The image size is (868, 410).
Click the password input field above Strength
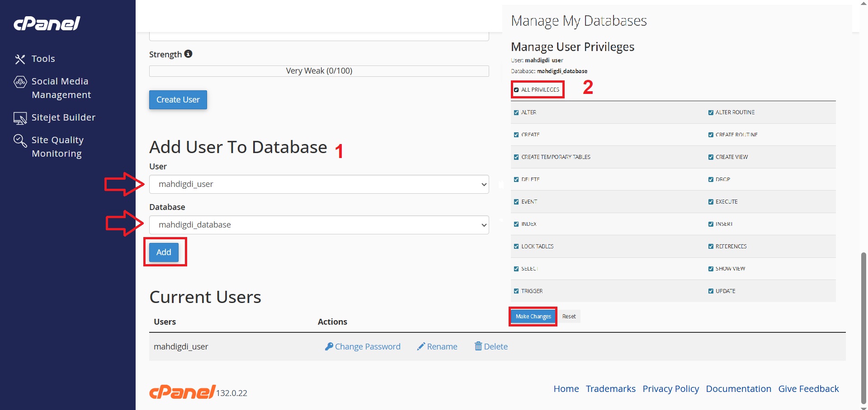319,36
